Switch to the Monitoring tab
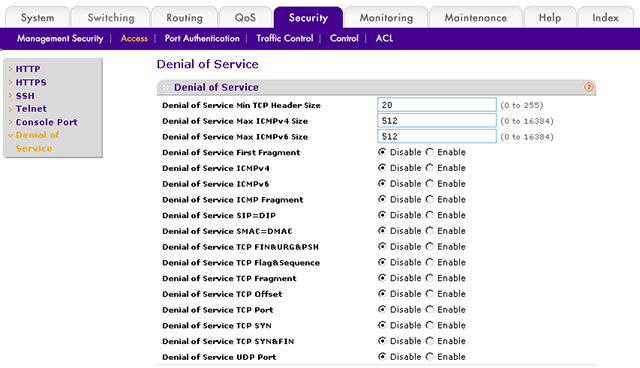 pos(386,18)
